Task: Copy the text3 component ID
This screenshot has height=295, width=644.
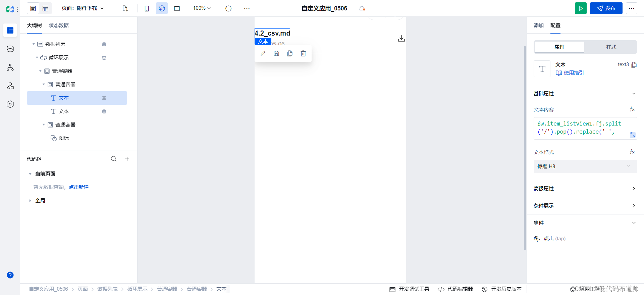Action: 634,65
